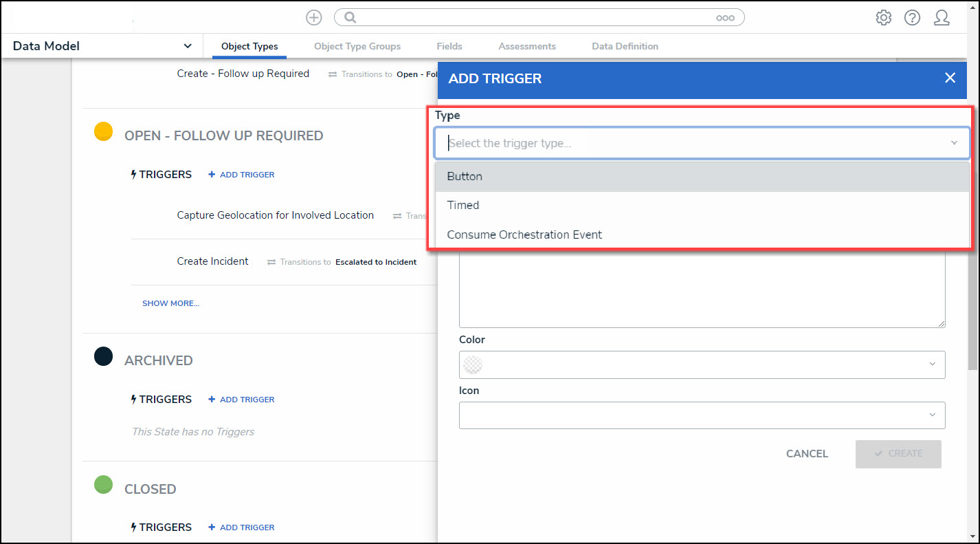The height and width of the screenshot is (544, 980).
Task: Expand the Data Model navigation dropdown
Action: click(x=187, y=46)
